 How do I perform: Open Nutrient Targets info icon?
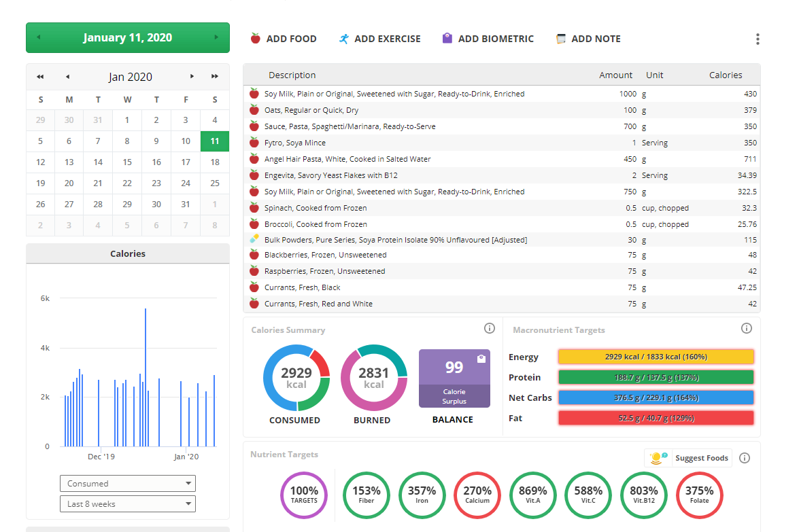point(745,458)
